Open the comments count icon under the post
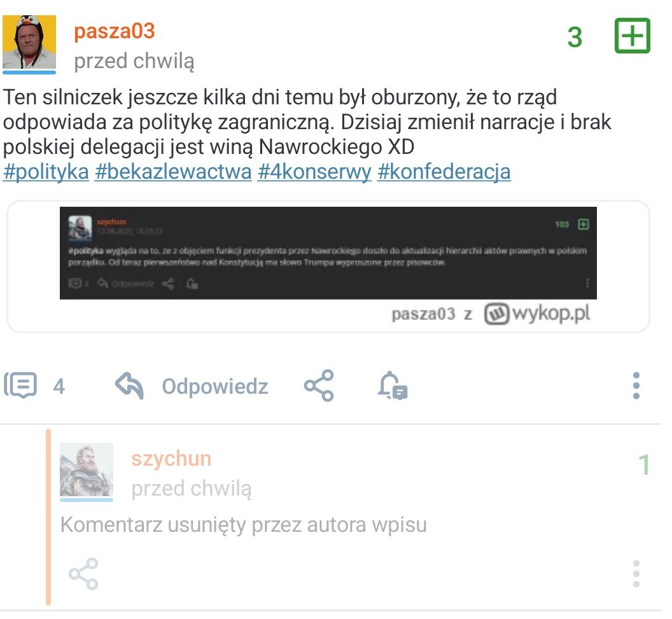 pyautogui.click(x=20, y=385)
